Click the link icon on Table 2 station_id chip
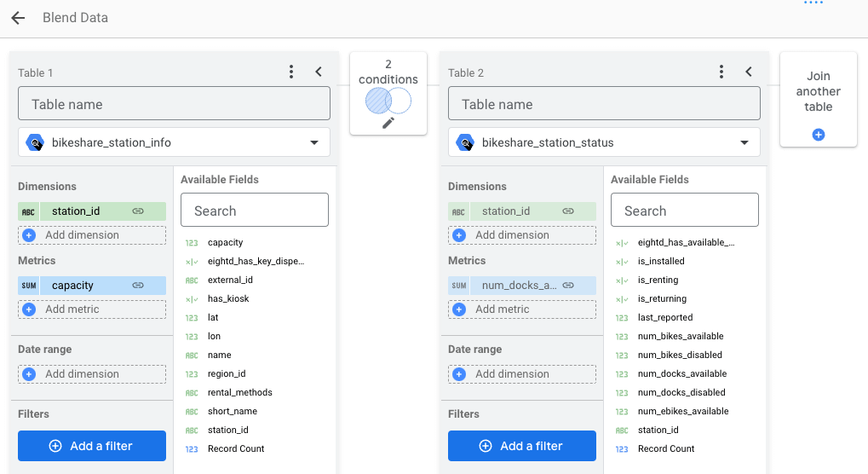This screenshot has height=474, width=868. click(x=568, y=211)
